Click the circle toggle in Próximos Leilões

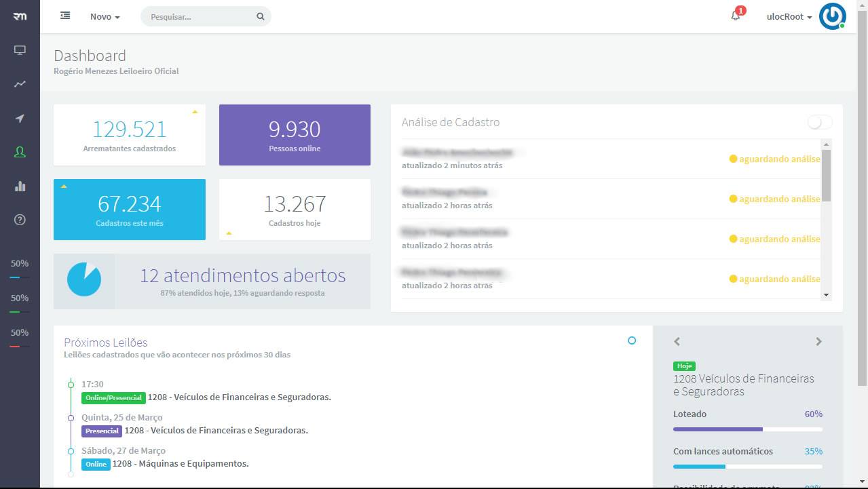click(x=632, y=340)
